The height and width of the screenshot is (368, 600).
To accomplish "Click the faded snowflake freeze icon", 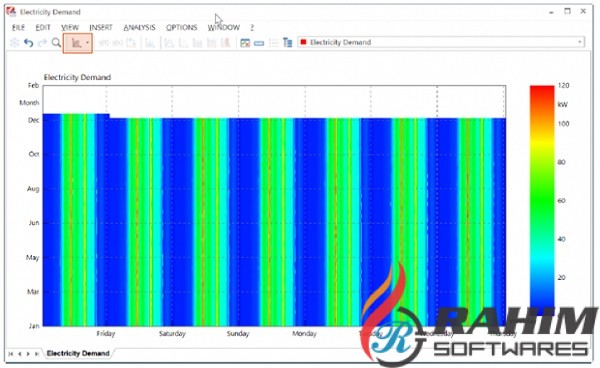I will [x=14, y=42].
